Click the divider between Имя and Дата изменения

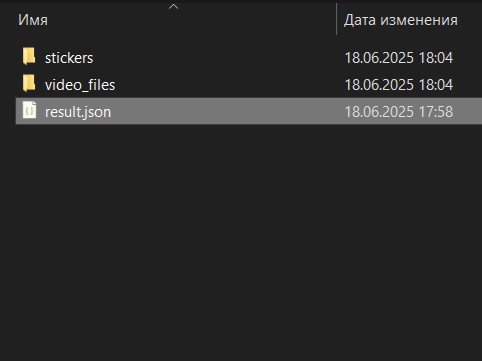click(337, 19)
